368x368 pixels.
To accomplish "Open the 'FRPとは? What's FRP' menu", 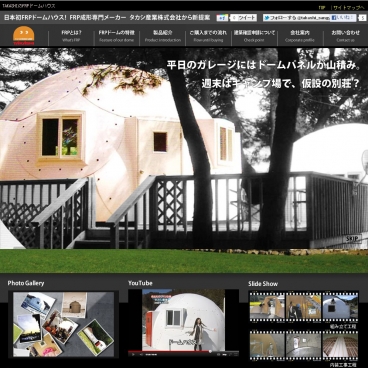I will tap(71, 36).
